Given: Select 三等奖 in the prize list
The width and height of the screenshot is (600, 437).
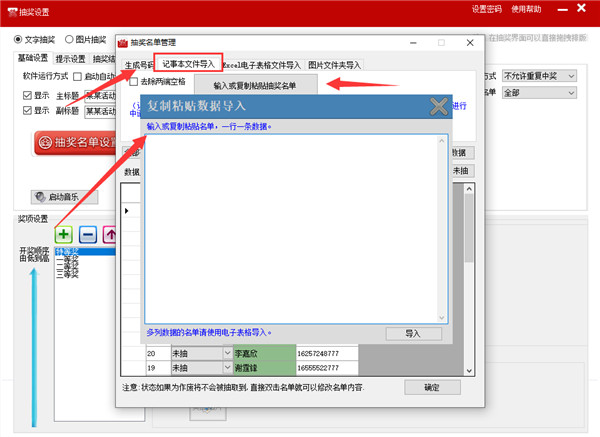Looking at the screenshot, I should tap(67, 274).
